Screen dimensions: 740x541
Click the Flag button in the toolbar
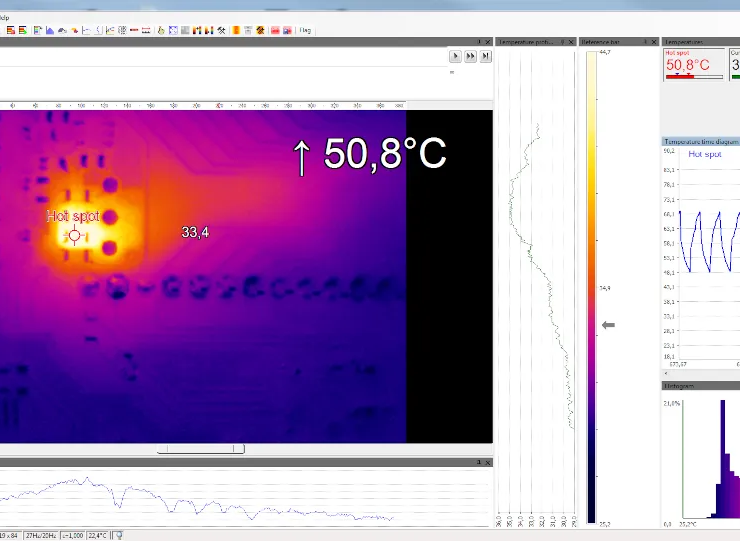305,30
